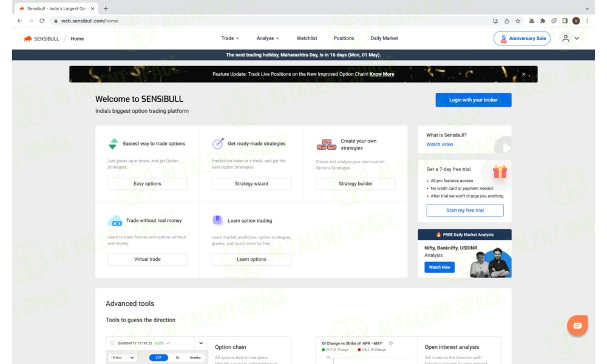
Task: Click the Home breadcrumb
Action: tap(77, 39)
